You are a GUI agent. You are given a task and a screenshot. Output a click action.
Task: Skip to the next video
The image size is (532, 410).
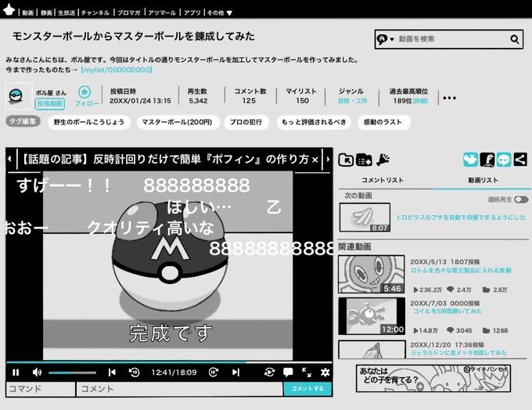(235, 372)
